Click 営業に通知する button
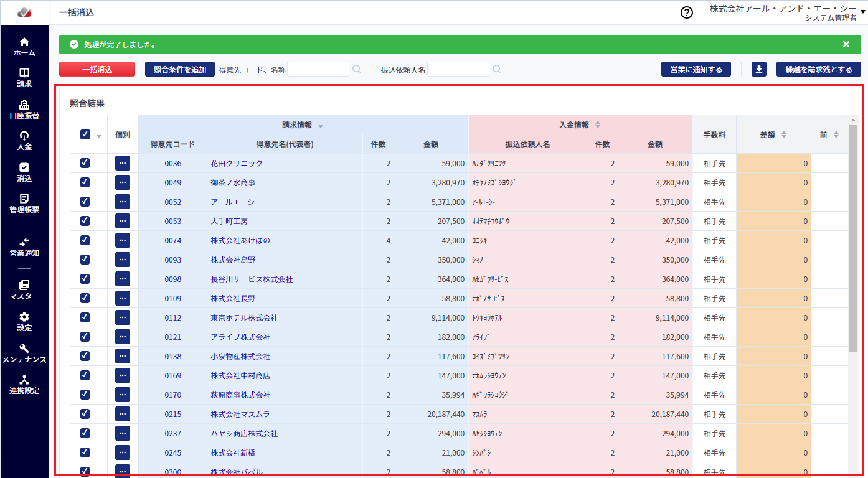 (x=696, y=69)
